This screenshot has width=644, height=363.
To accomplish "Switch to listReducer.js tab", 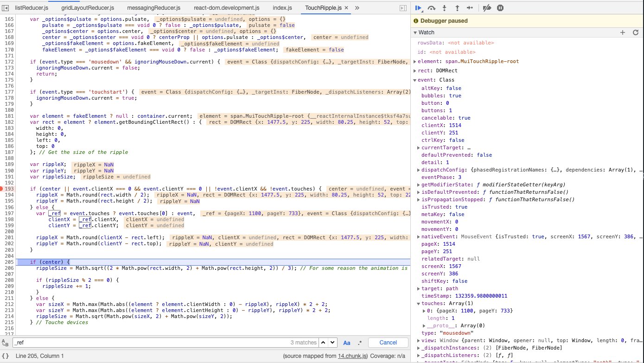I will pos(31,8).
